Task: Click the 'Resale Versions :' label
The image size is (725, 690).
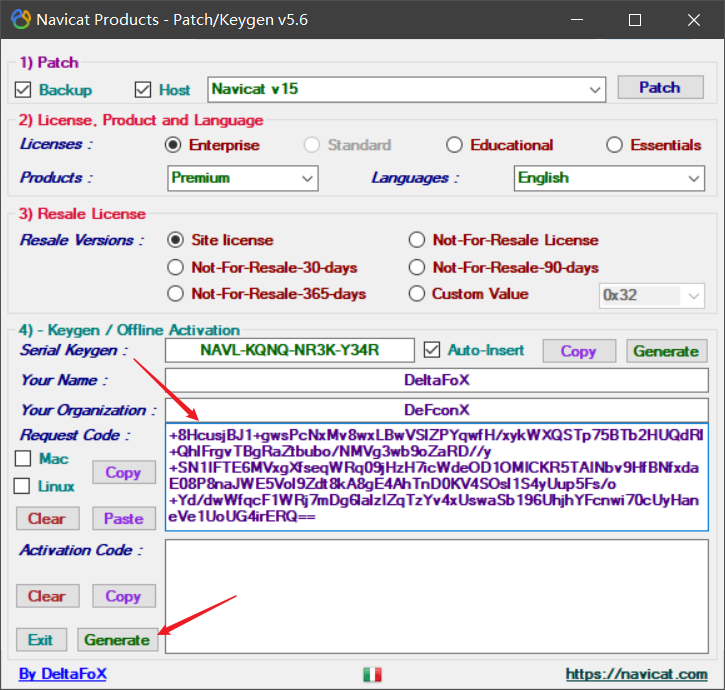Action: 82,240
